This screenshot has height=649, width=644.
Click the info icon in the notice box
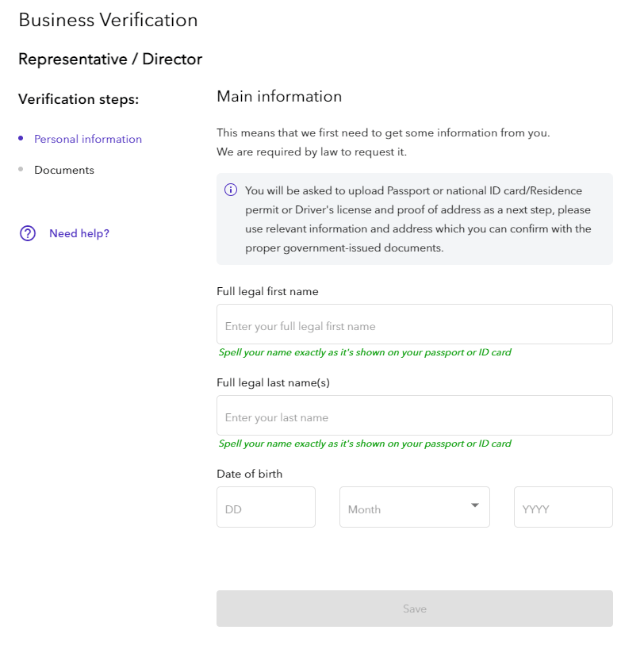click(x=231, y=190)
